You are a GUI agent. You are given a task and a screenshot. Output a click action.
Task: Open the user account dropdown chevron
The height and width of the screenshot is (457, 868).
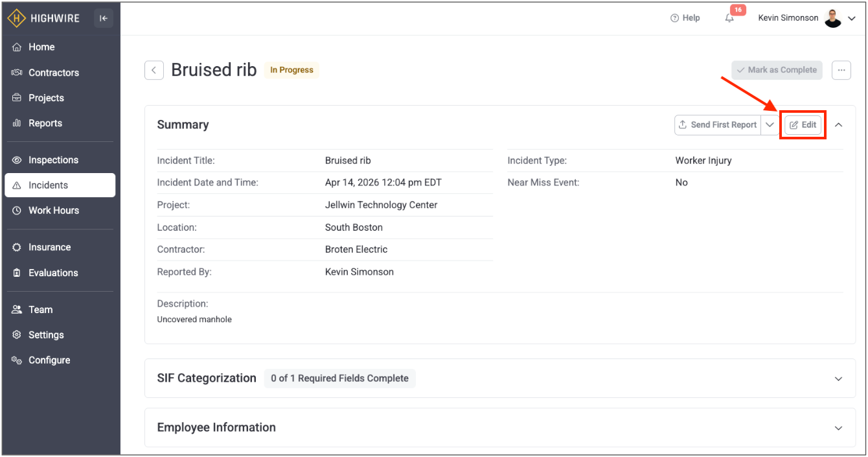coord(852,18)
